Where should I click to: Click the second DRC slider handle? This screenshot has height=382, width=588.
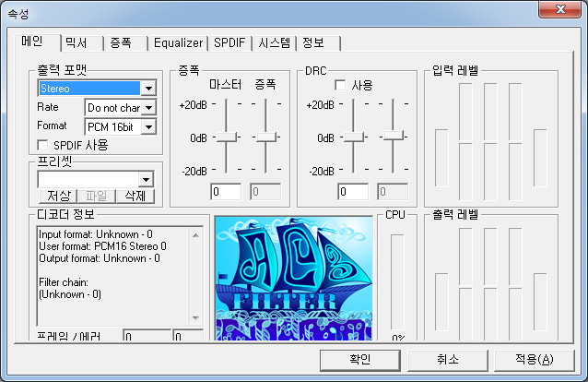click(x=394, y=136)
